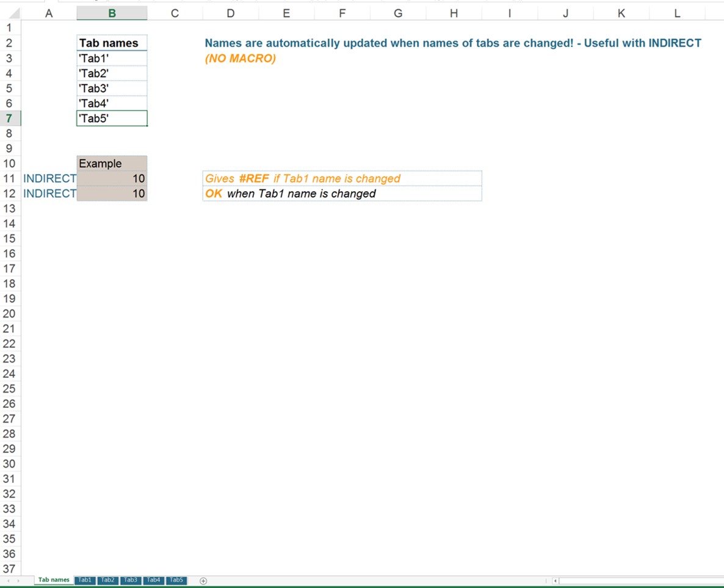Select the INDIRECT label in row 12
The width and height of the screenshot is (724, 588).
click(x=49, y=194)
